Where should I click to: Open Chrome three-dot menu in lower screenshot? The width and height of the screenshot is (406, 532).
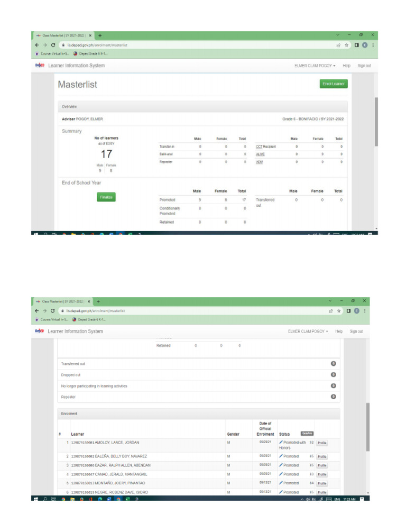(x=365, y=311)
